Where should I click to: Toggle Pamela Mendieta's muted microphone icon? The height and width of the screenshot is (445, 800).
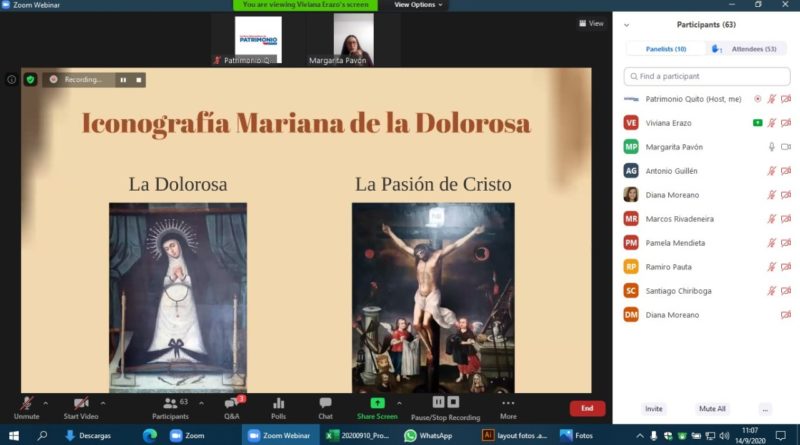tap(771, 243)
